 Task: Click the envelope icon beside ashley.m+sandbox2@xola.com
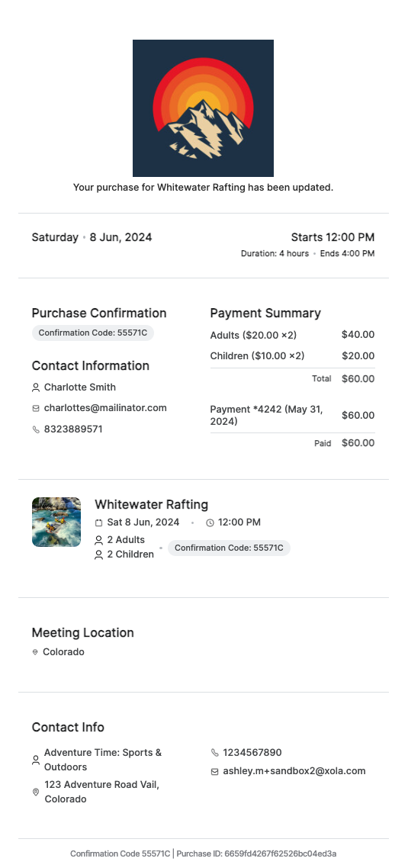coord(215,772)
